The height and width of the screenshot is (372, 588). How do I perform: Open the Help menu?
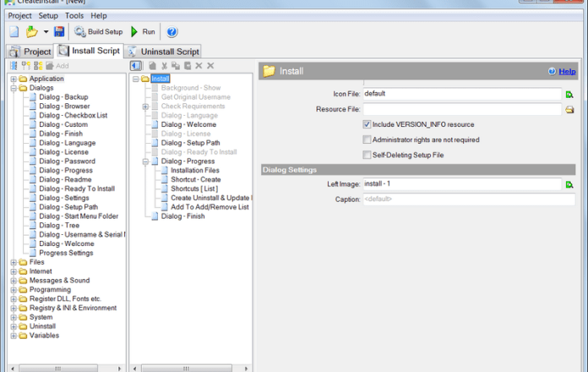(x=99, y=16)
